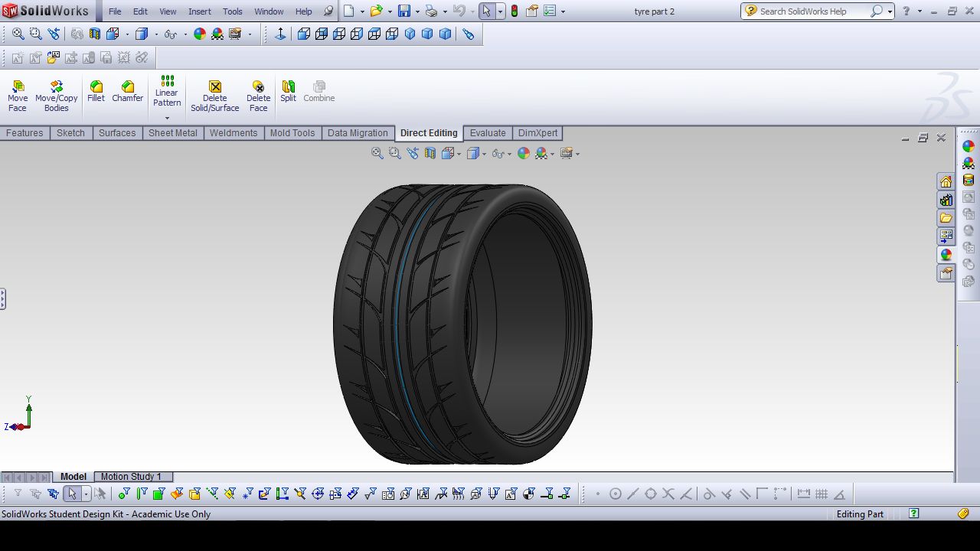The height and width of the screenshot is (551, 980).
Task: Click Edit Appearance color ball in top toolbar
Action: point(200,34)
